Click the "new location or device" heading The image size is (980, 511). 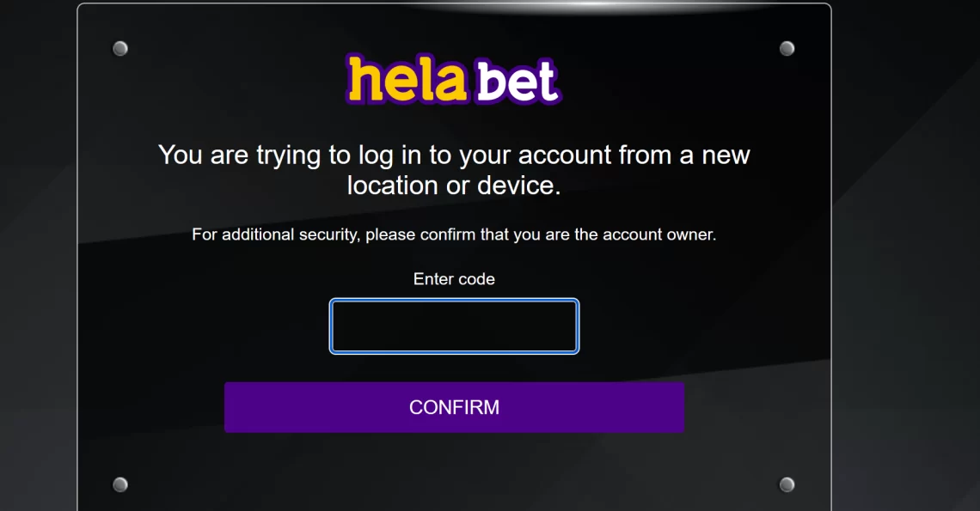tap(454, 169)
